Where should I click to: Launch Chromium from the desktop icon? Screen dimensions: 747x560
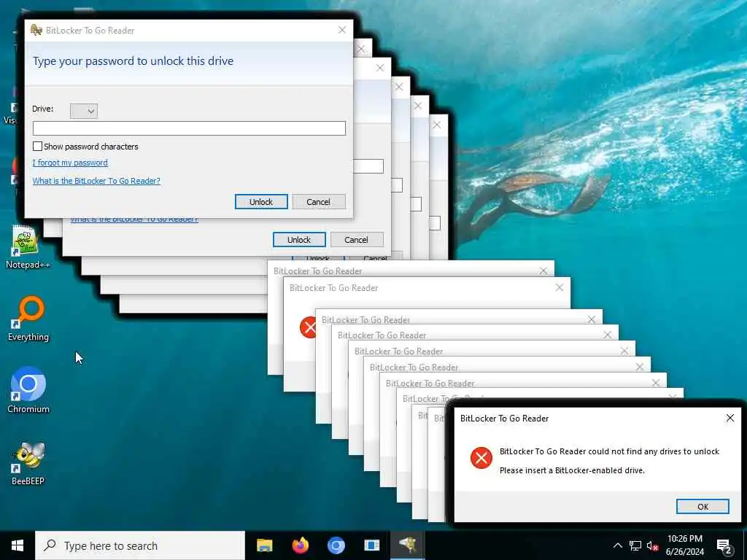click(x=28, y=390)
